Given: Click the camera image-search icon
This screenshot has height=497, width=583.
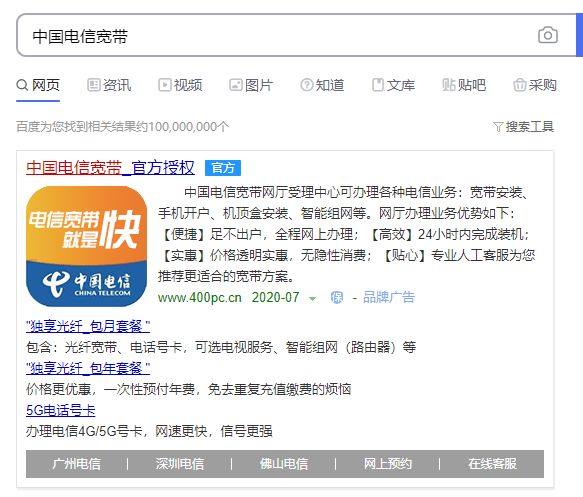Looking at the screenshot, I should [548, 35].
